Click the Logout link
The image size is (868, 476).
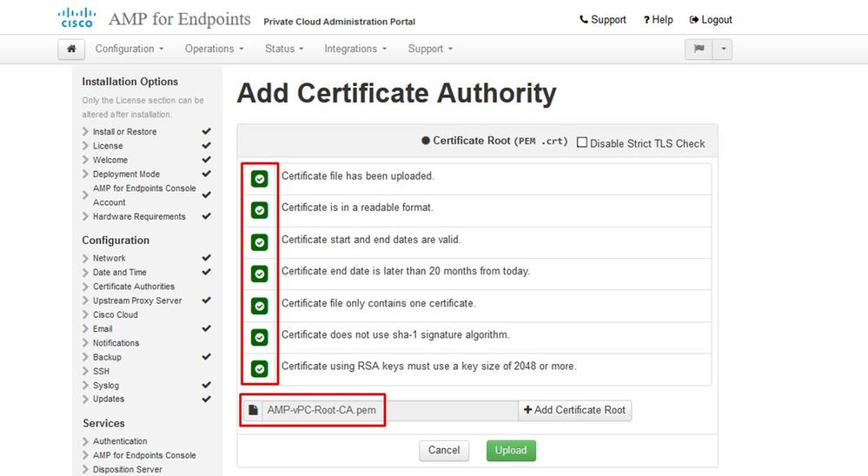[711, 20]
